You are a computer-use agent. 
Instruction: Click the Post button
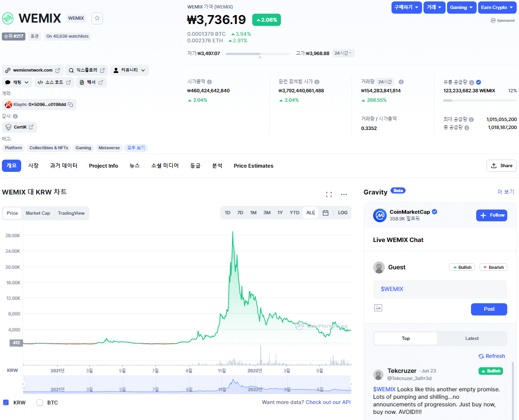tap(489, 309)
